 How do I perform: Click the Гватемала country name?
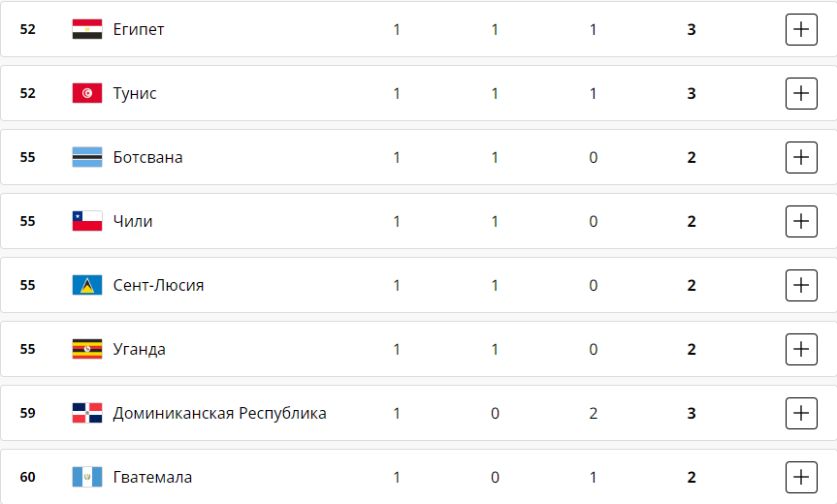[152, 477]
